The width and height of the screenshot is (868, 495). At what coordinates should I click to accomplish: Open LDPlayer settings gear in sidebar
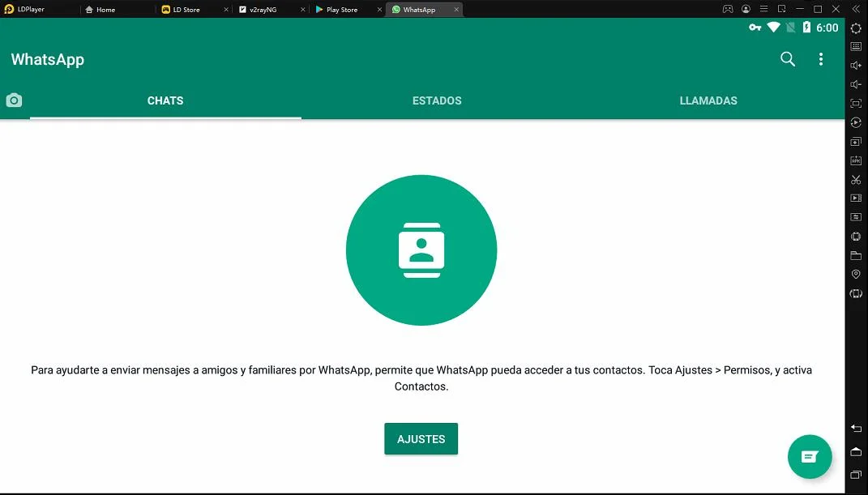(856, 28)
